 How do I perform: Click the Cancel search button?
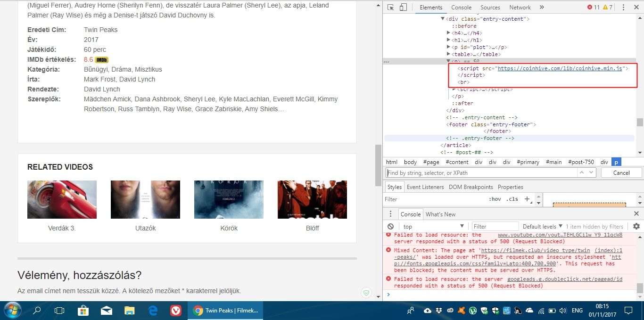coord(621,173)
